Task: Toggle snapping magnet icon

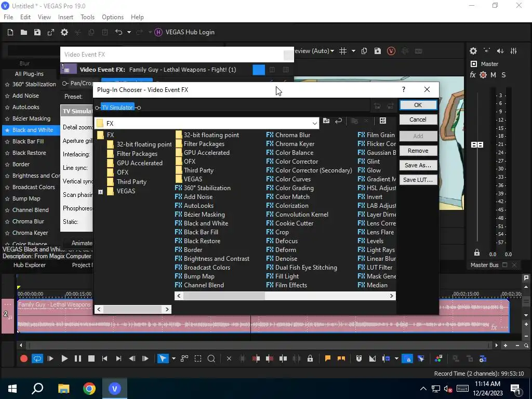Action: 358,358
